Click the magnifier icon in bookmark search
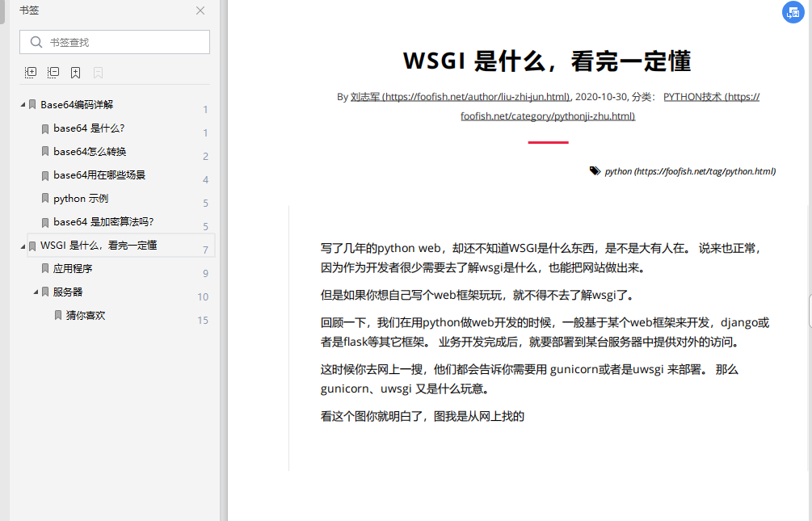 pos(38,41)
